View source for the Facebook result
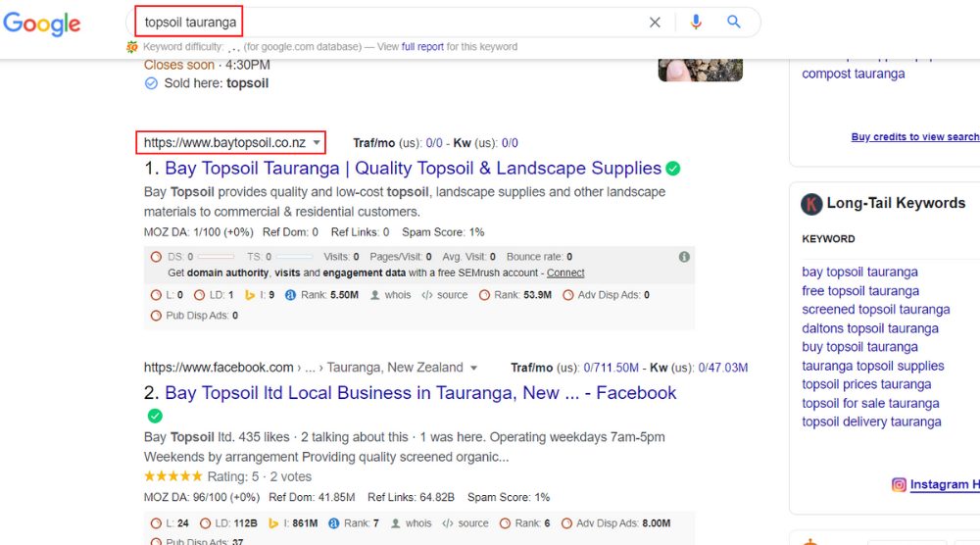 click(465, 523)
